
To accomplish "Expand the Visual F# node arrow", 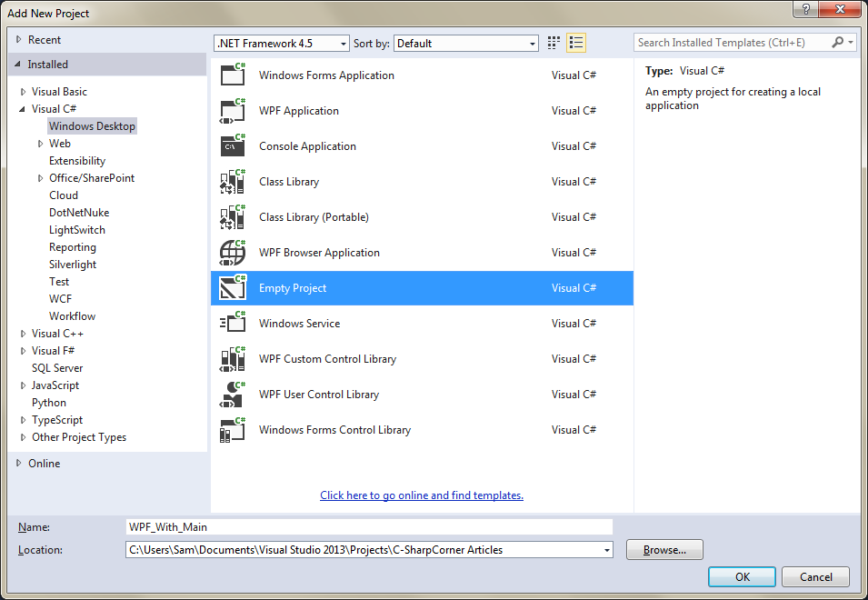I will [23, 351].
